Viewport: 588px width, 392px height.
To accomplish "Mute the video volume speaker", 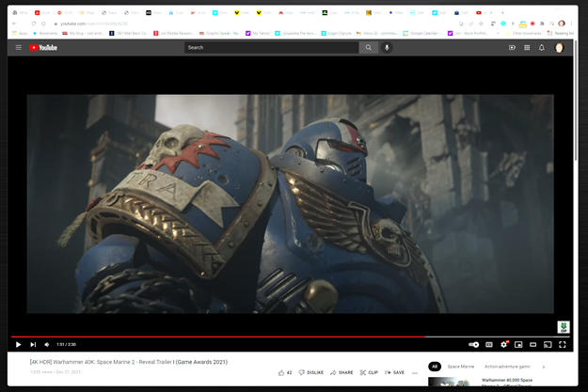I will 47,344.
